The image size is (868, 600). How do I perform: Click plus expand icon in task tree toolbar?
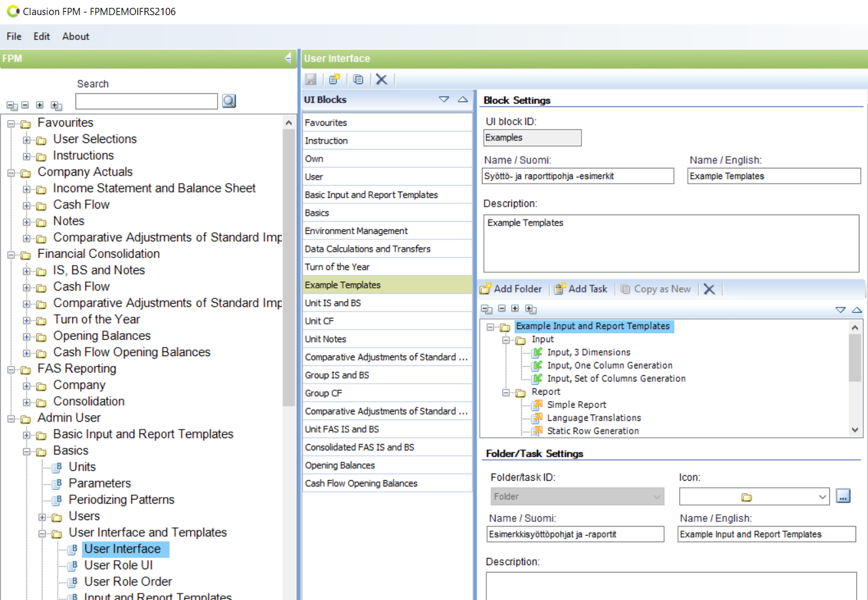515,309
